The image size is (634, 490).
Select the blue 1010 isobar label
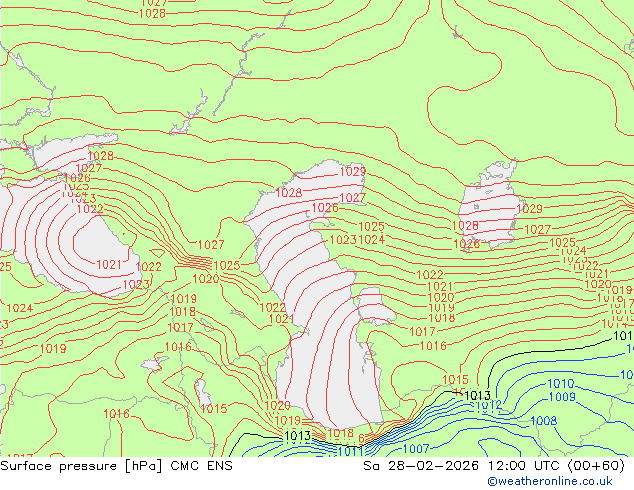(560, 383)
